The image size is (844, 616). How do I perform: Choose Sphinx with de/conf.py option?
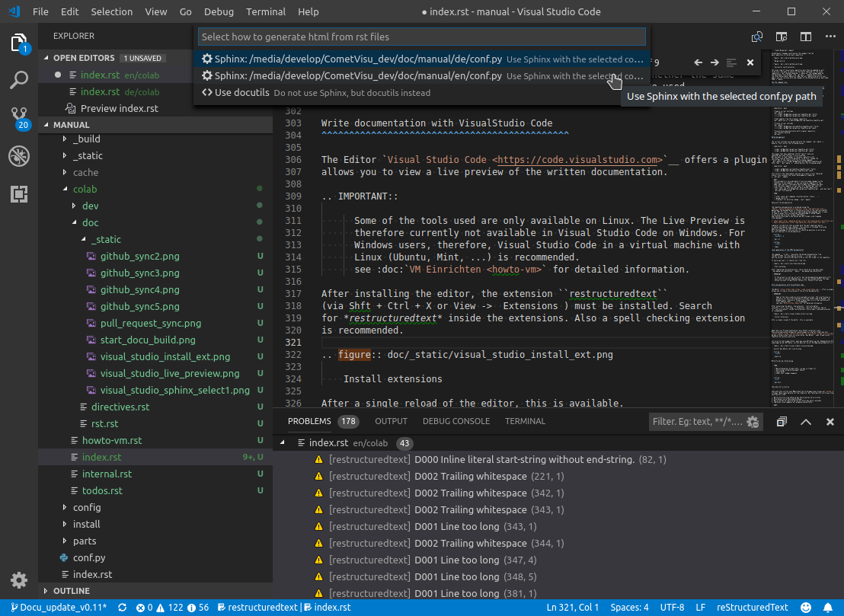pyautogui.click(x=422, y=59)
